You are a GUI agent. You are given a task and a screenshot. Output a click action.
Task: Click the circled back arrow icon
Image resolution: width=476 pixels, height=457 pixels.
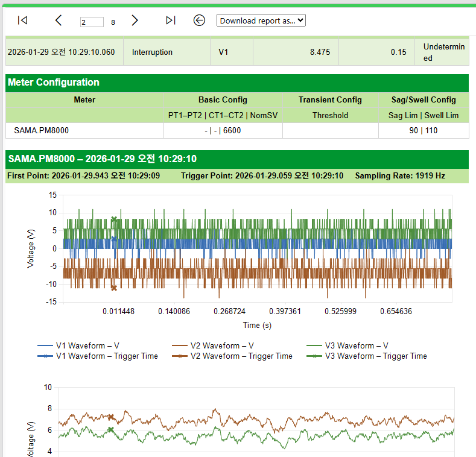(x=199, y=20)
